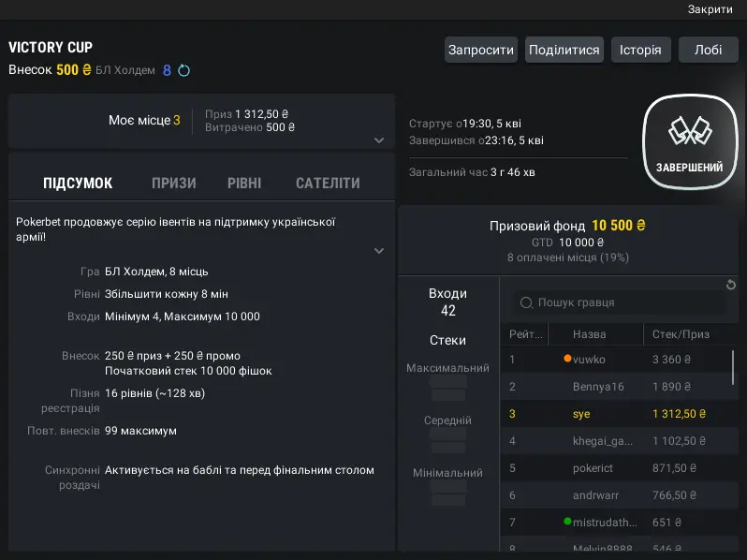This screenshot has height=560, width=747.
Task: Click the refresh player list icon
Action: click(731, 285)
